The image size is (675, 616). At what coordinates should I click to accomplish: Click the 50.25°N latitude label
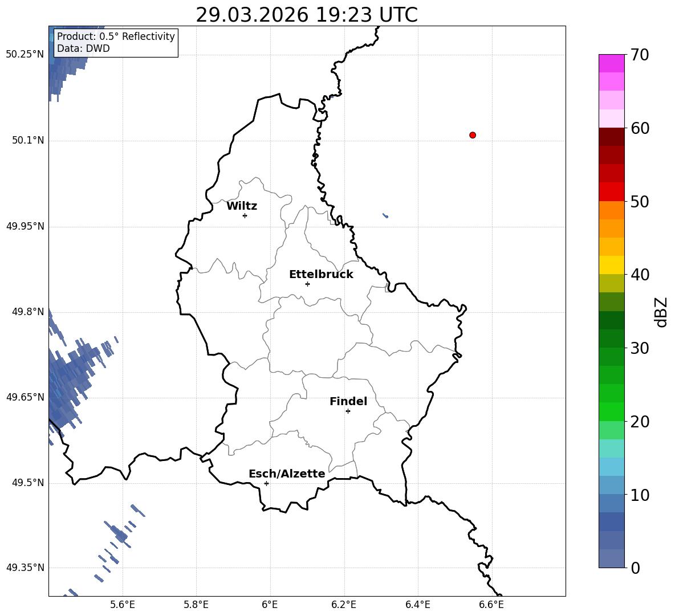[25, 55]
